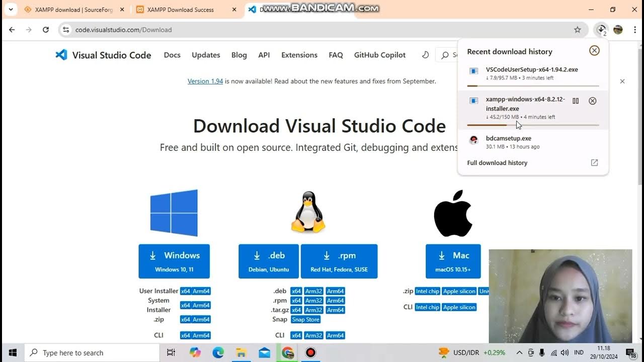This screenshot has height=362, width=644.
Task: Toggle the dark theme moon icon
Action: [425, 55]
